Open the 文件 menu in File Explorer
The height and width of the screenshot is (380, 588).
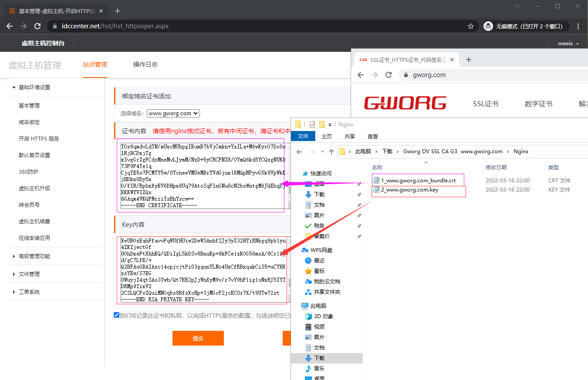(x=303, y=136)
